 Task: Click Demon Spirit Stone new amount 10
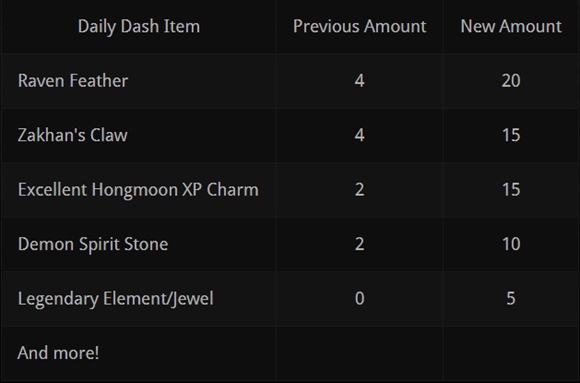click(x=511, y=244)
